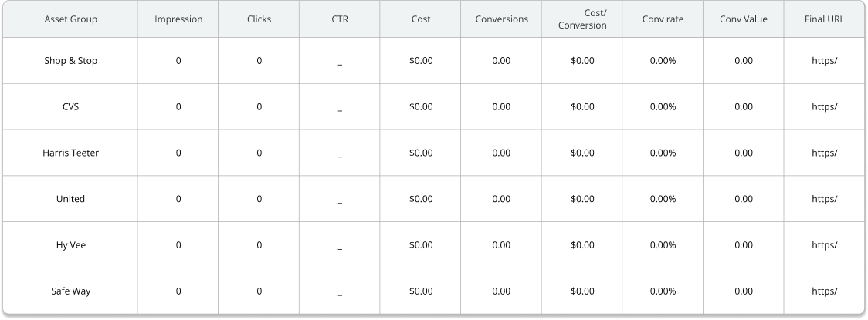Click the Cost/Conversion column header
The height and width of the screenshot is (320, 868).
coord(582,19)
